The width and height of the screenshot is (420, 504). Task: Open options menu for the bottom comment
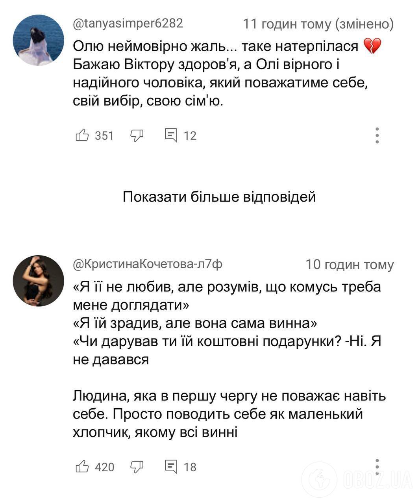pos(377,467)
